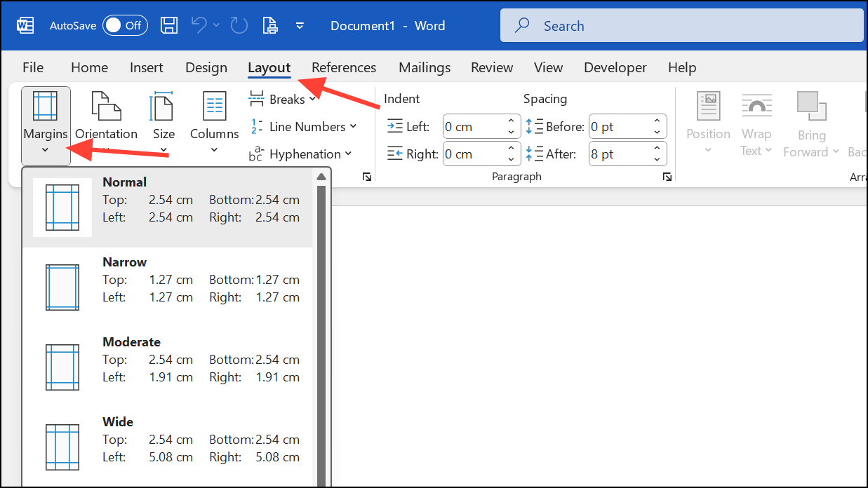Image resolution: width=868 pixels, height=488 pixels.
Task: Click the Print Preview icon in title bar
Action: [270, 26]
